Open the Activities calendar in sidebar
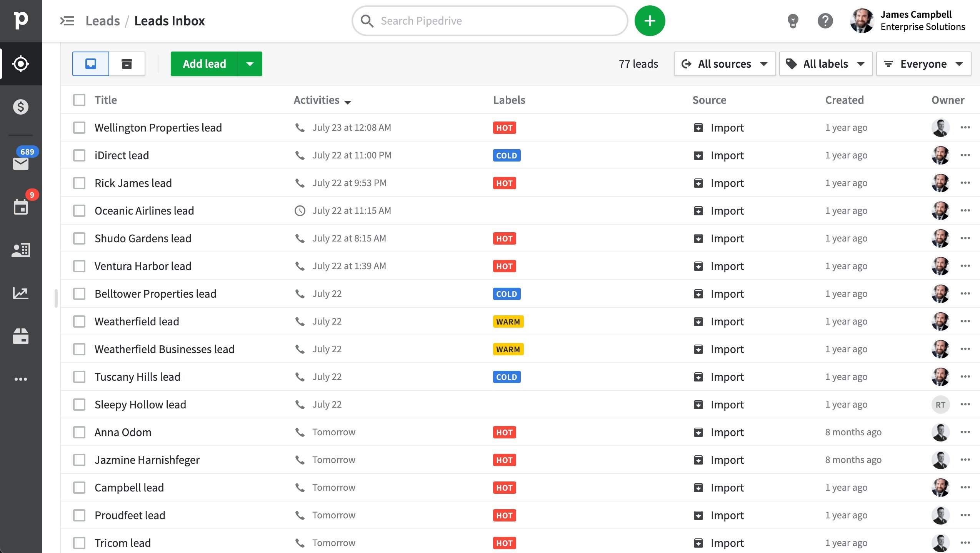Image resolution: width=980 pixels, height=553 pixels. (x=21, y=208)
